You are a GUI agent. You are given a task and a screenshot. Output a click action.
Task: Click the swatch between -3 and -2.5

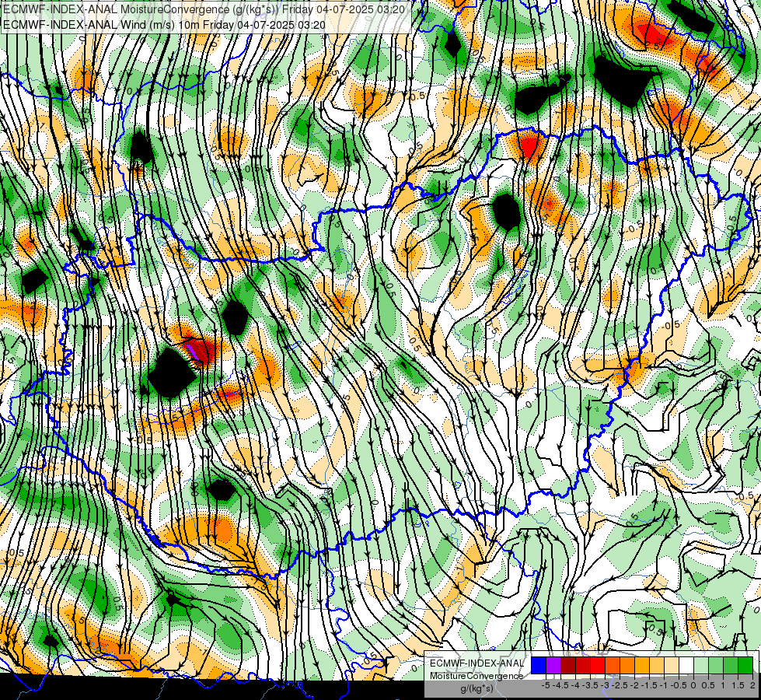click(613, 666)
